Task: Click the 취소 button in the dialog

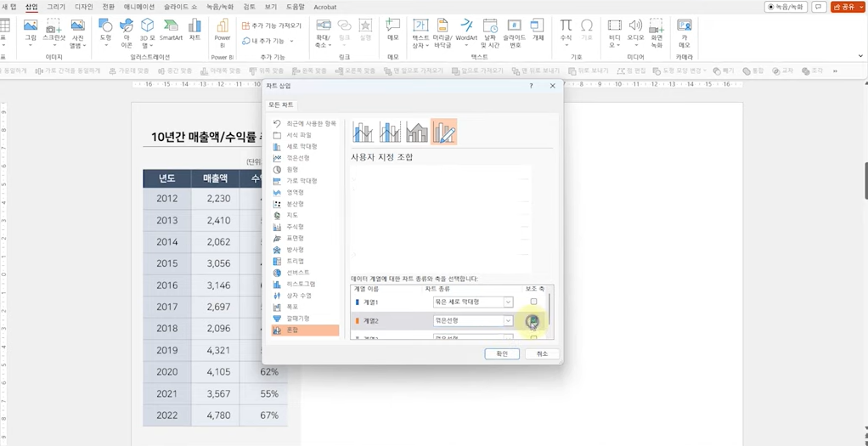Action: (542, 354)
